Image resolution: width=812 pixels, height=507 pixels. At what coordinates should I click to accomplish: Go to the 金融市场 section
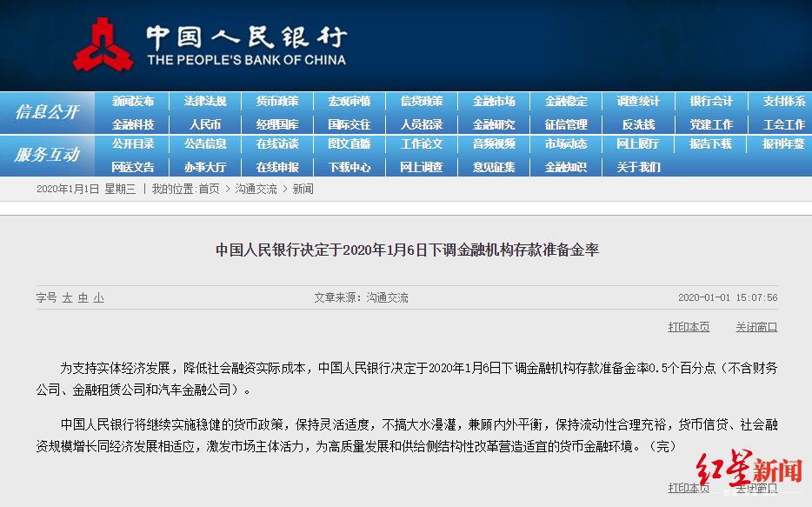494,101
